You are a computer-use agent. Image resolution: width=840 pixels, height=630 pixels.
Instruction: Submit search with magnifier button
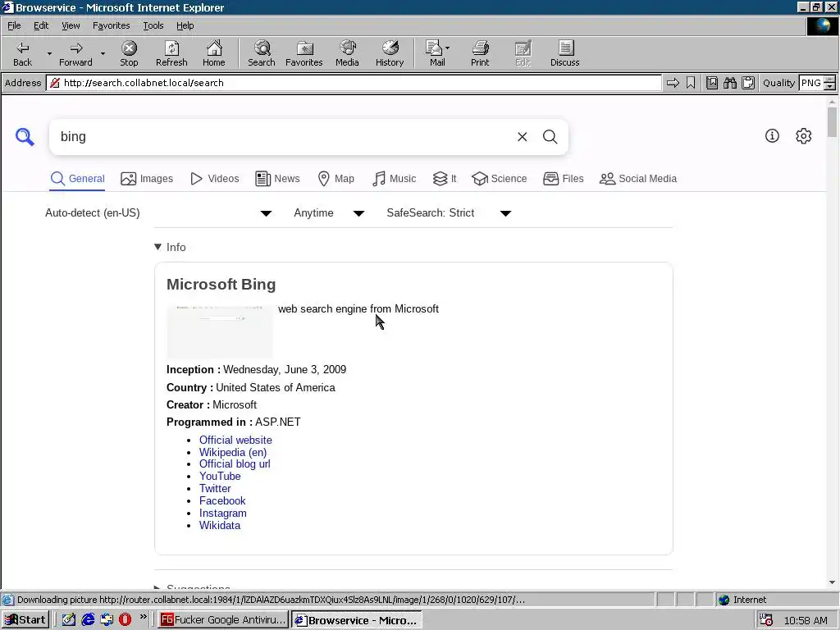pyautogui.click(x=550, y=137)
